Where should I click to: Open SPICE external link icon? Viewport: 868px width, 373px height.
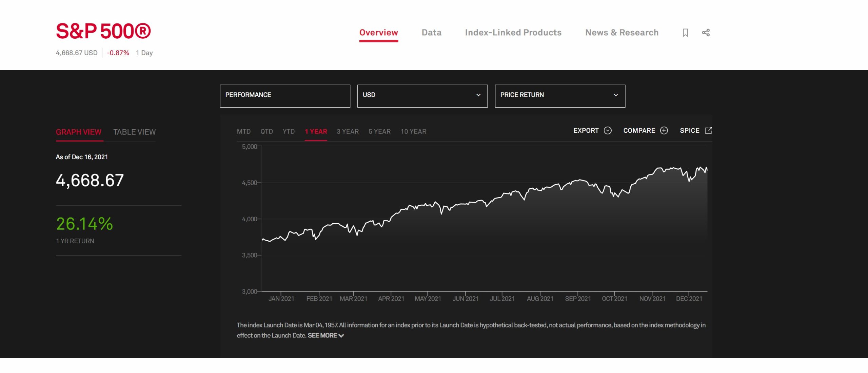click(x=708, y=131)
